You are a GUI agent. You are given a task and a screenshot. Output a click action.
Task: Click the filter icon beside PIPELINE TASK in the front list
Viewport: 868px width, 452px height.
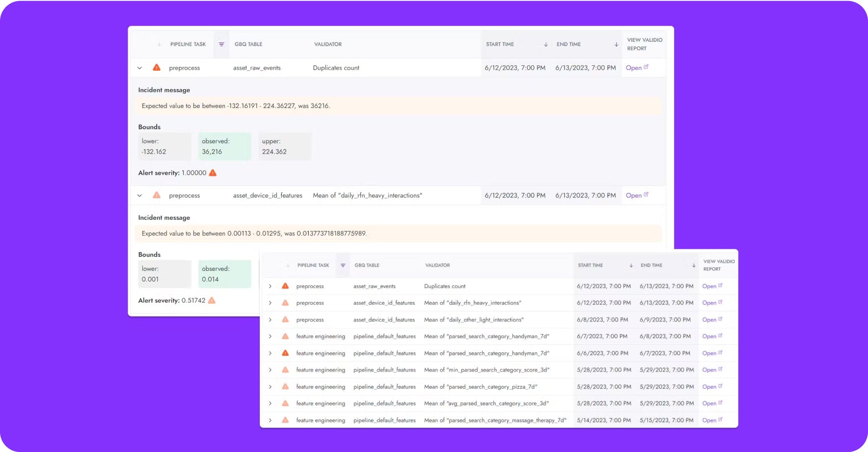point(343,266)
